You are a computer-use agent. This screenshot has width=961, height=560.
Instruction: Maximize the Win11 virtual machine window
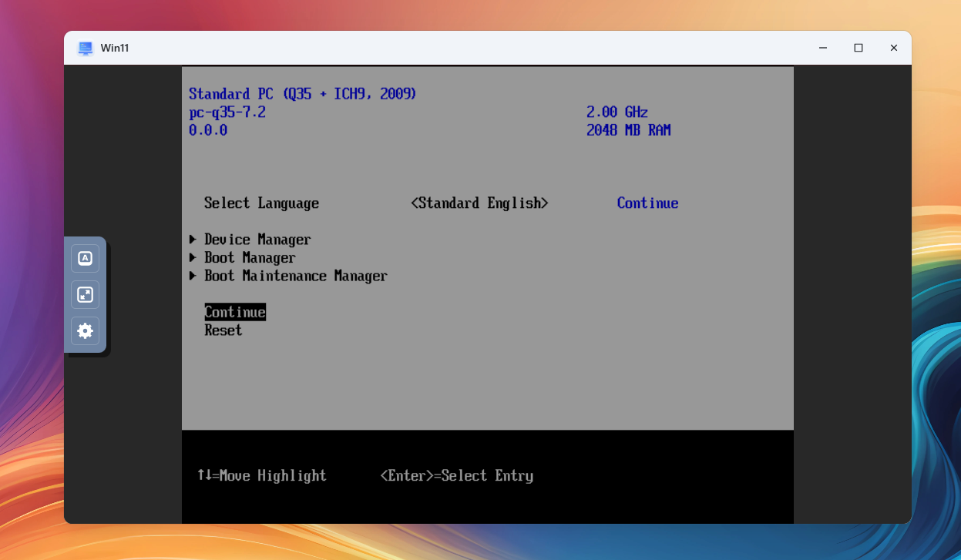858,48
